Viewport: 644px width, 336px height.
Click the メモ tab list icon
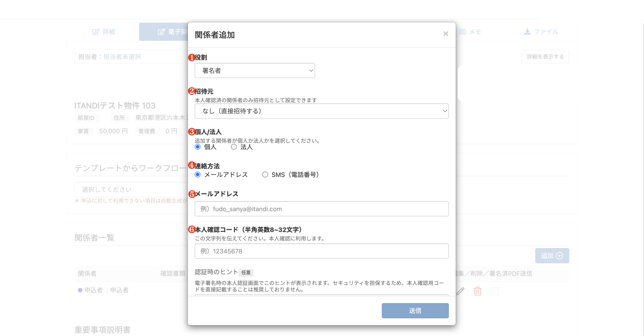(462, 32)
